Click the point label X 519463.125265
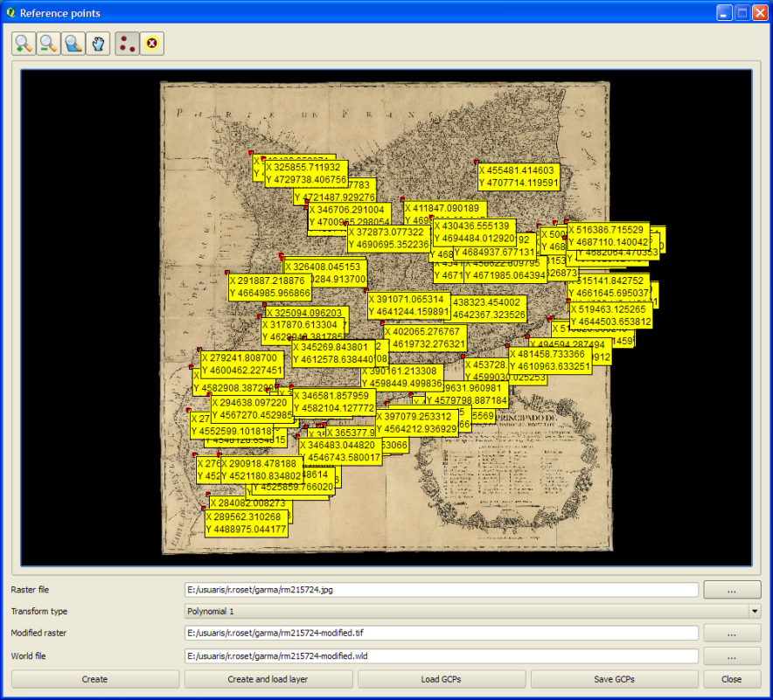Viewport: 773px width, 700px height. pyautogui.click(x=611, y=315)
